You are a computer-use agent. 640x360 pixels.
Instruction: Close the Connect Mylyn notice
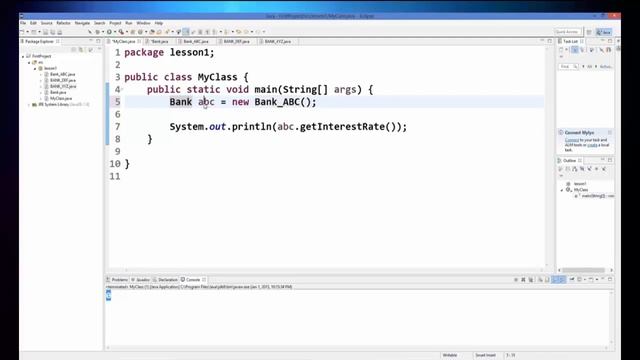click(x=610, y=132)
